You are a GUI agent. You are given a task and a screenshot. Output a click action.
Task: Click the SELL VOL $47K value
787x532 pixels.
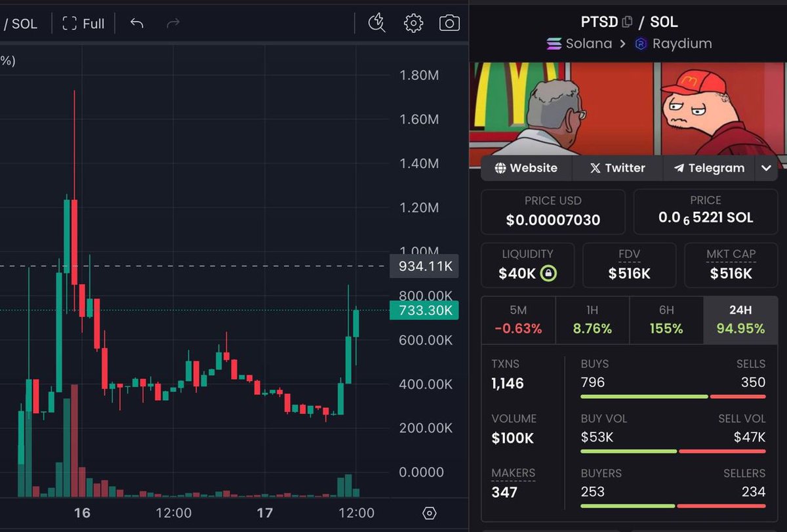tap(750, 437)
